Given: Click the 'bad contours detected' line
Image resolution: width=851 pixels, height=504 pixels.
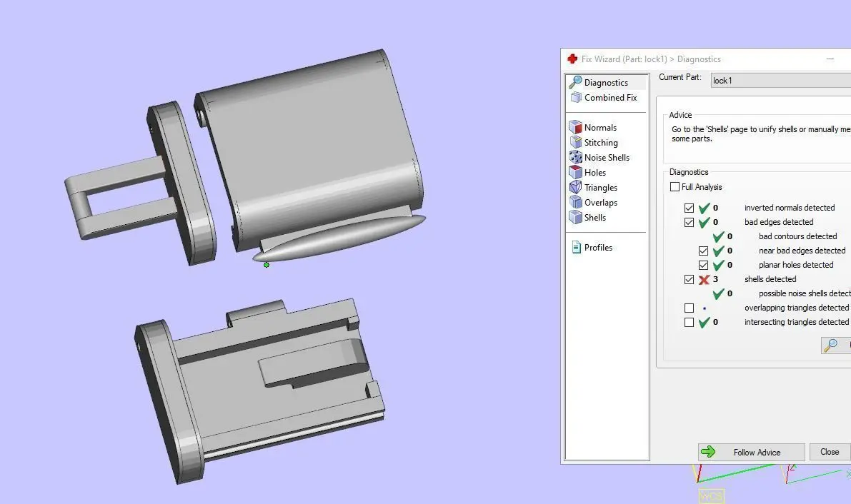Looking at the screenshot, I should [797, 236].
